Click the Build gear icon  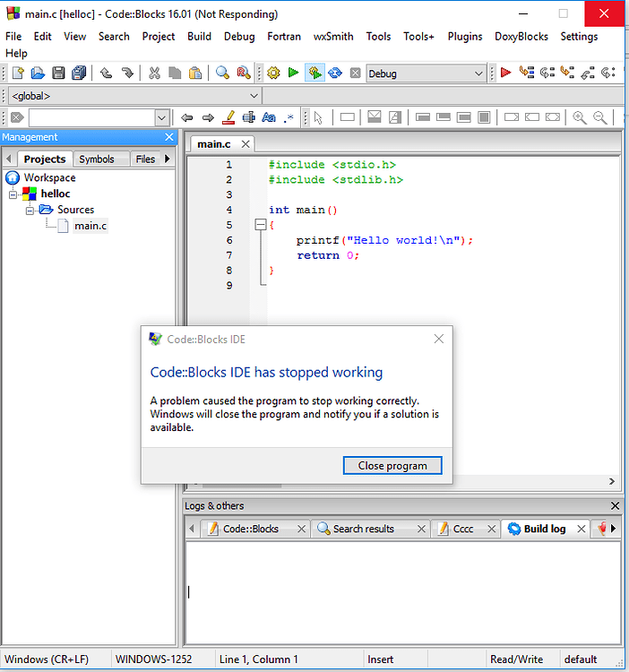tap(273, 73)
